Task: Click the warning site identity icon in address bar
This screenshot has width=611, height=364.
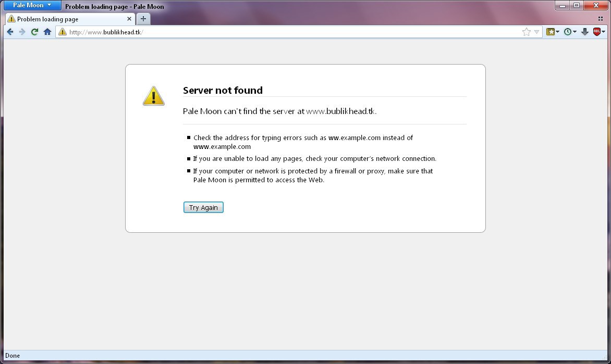Action: coord(63,32)
